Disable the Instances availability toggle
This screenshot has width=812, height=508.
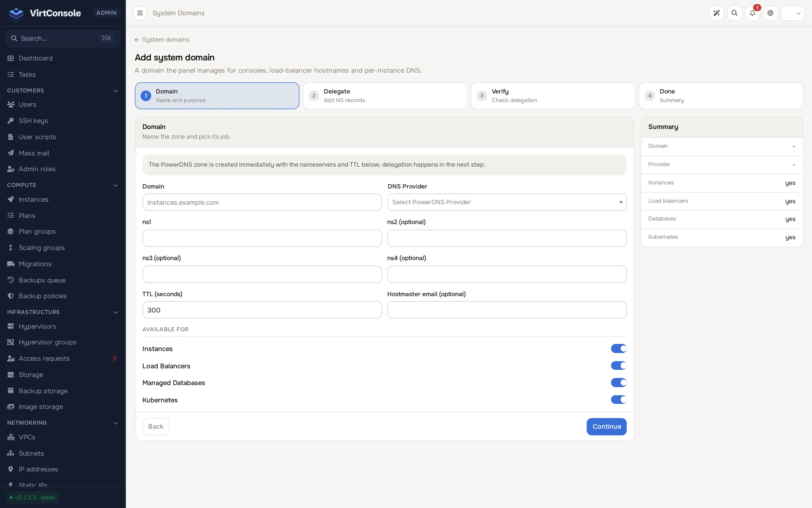(618, 349)
